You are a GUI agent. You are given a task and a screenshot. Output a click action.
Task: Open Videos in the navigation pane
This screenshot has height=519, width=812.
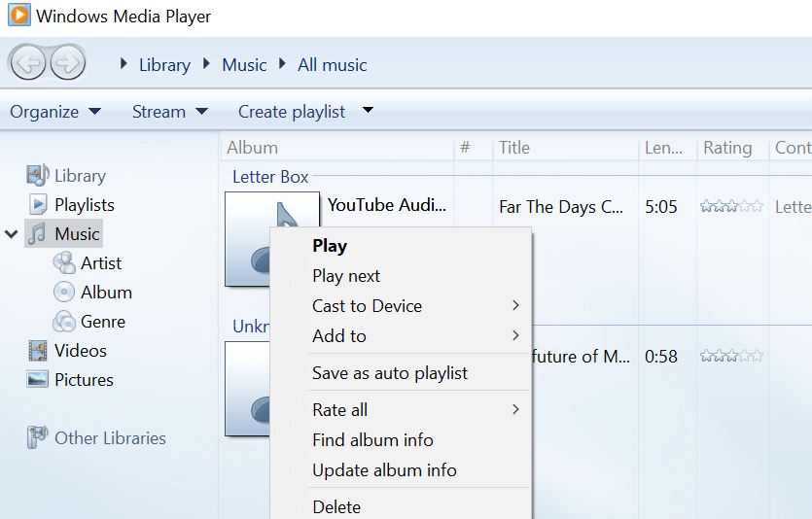(x=81, y=351)
